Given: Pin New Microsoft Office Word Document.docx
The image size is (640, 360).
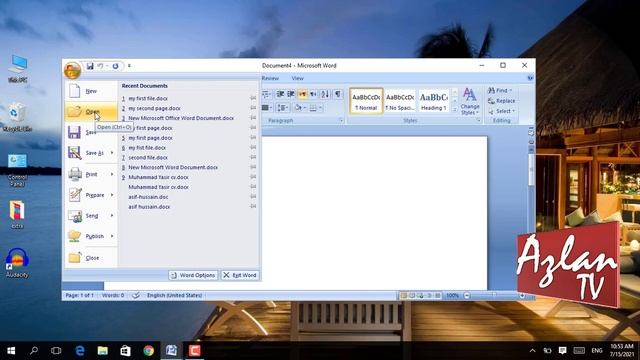Looking at the screenshot, I should pos(253,118).
